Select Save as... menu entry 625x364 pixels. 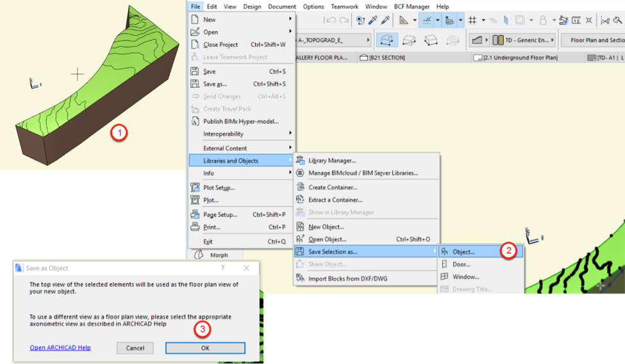pyautogui.click(x=242, y=84)
